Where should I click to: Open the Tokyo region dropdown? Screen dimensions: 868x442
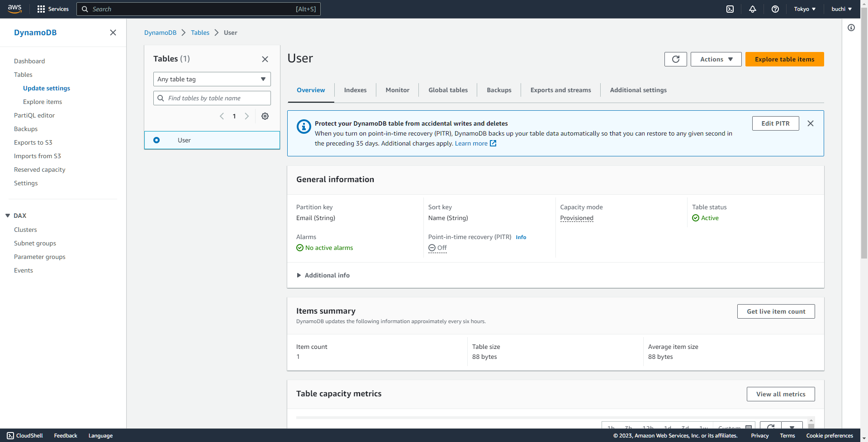click(x=805, y=9)
